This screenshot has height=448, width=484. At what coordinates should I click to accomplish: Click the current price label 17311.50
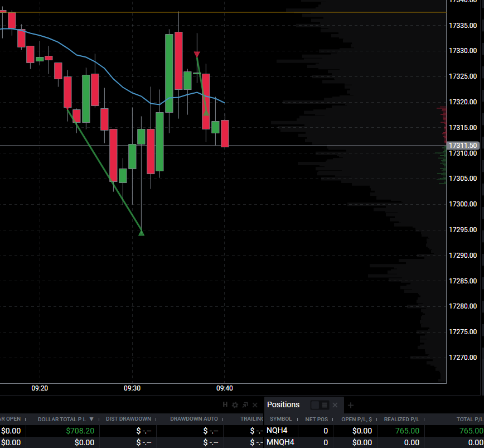462,146
